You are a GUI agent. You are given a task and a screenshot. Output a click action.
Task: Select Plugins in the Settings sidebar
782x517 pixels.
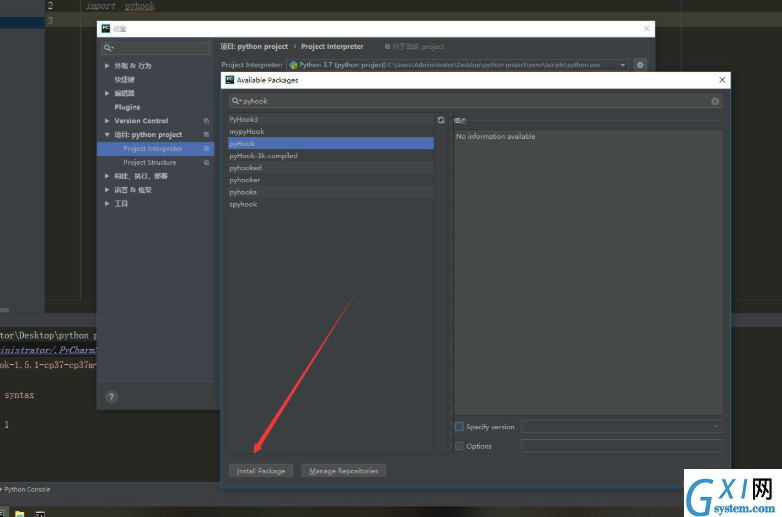click(127, 107)
